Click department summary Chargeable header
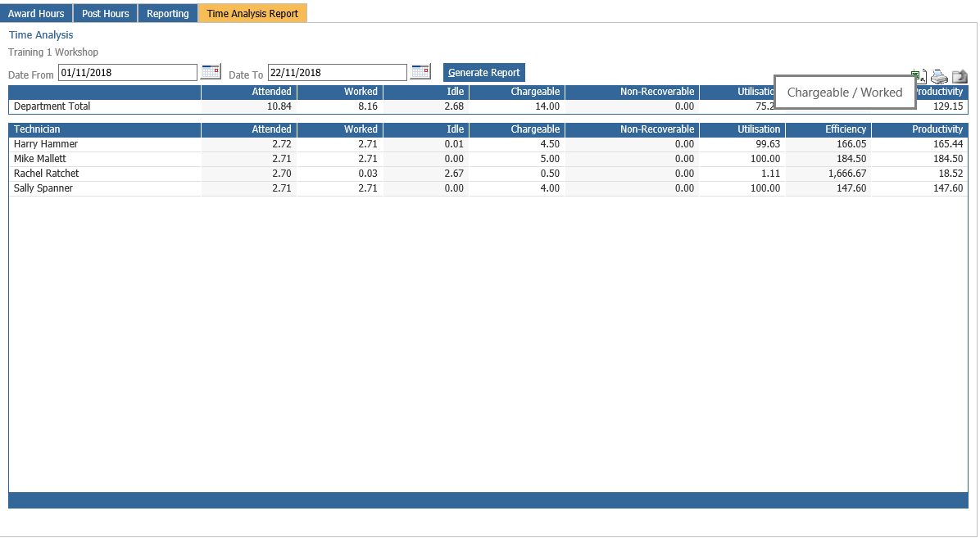The width and height of the screenshot is (980, 538). pyautogui.click(x=517, y=92)
